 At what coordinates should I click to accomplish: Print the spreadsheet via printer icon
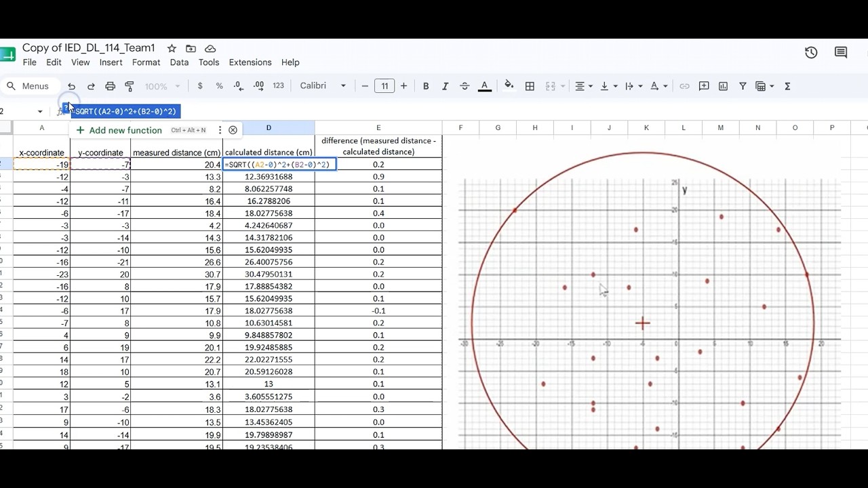click(111, 86)
